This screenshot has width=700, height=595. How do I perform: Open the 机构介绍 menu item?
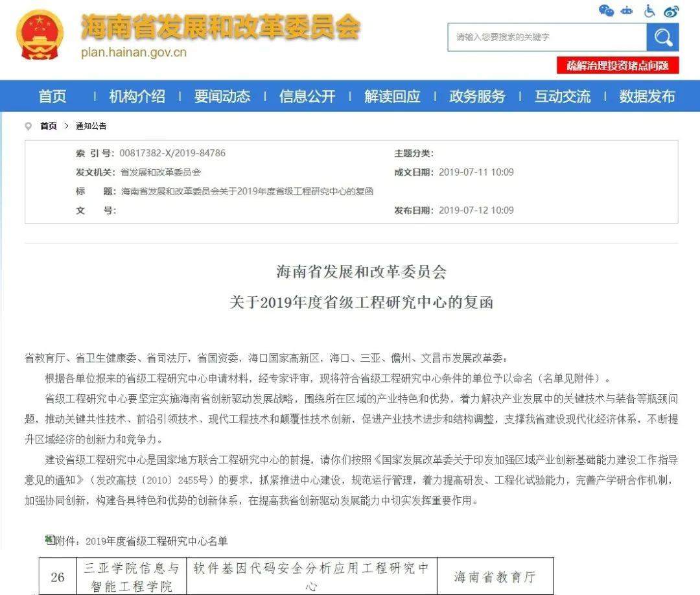coord(137,97)
